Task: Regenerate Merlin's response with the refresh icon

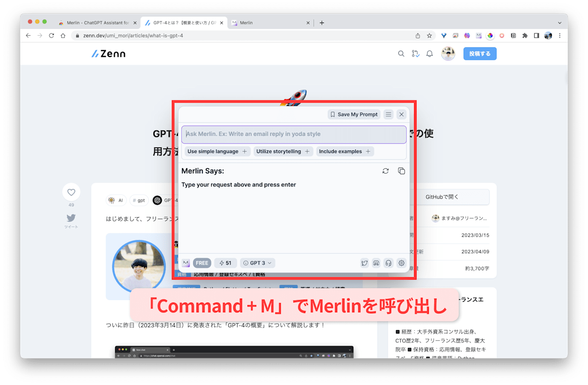Action: click(386, 171)
